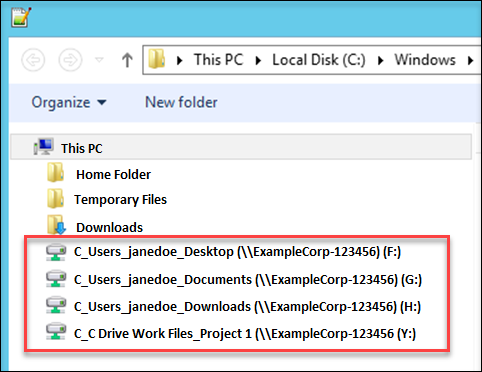Open the Home Folder entry
Image resolution: width=482 pixels, height=372 pixels.
pos(113,174)
